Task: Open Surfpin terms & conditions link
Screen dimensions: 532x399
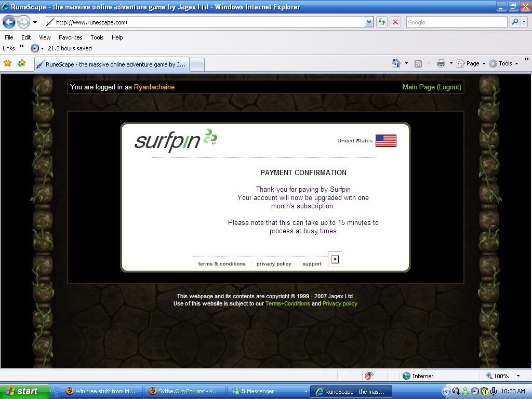Action: click(221, 263)
